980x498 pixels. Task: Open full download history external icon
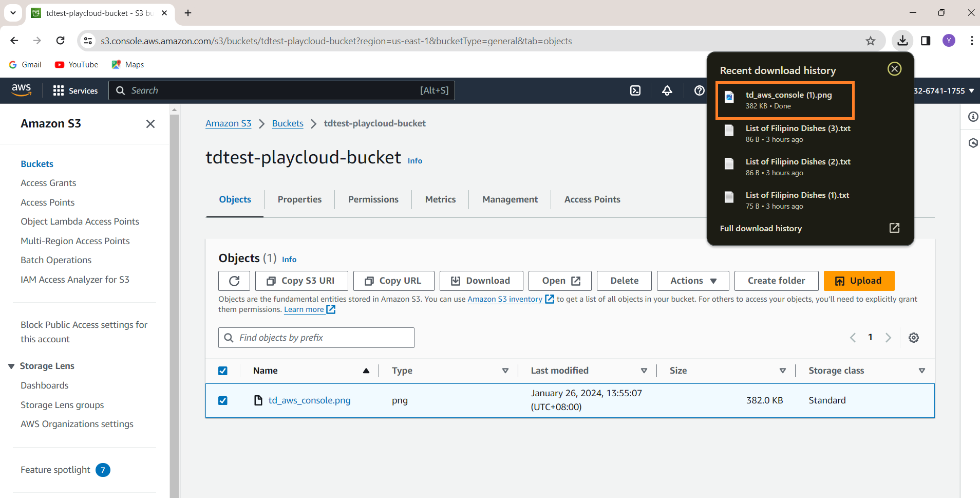[x=894, y=228]
